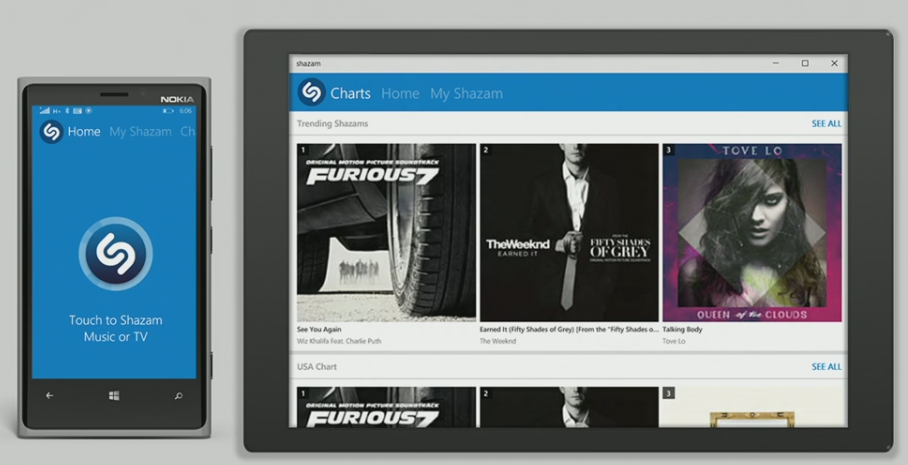Tap the phone's Windows start button
Viewport: 908px width, 465px height.
pyautogui.click(x=114, y=396)
